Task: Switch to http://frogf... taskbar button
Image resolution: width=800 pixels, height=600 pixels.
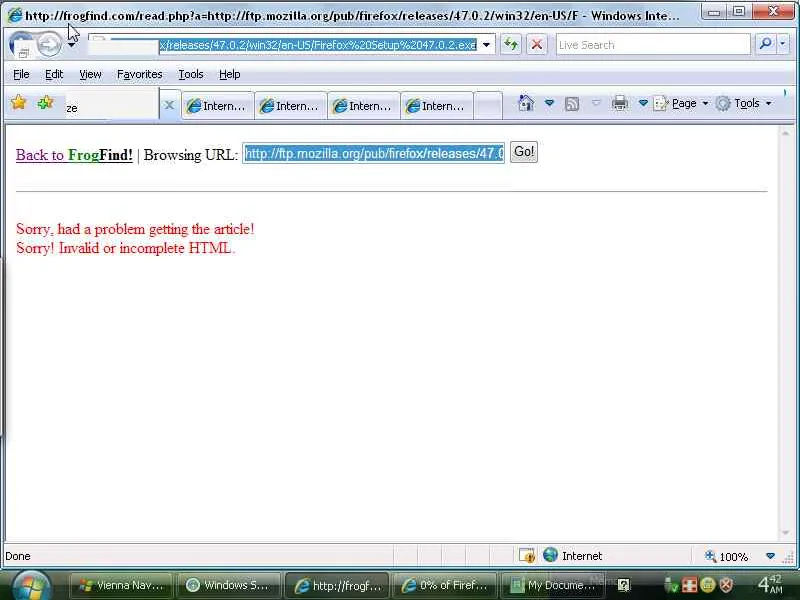Action: pos(337,585)
